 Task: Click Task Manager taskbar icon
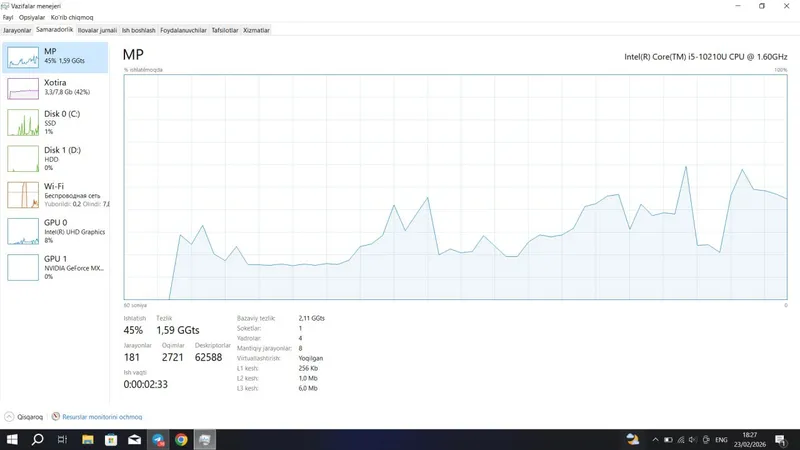205,440
